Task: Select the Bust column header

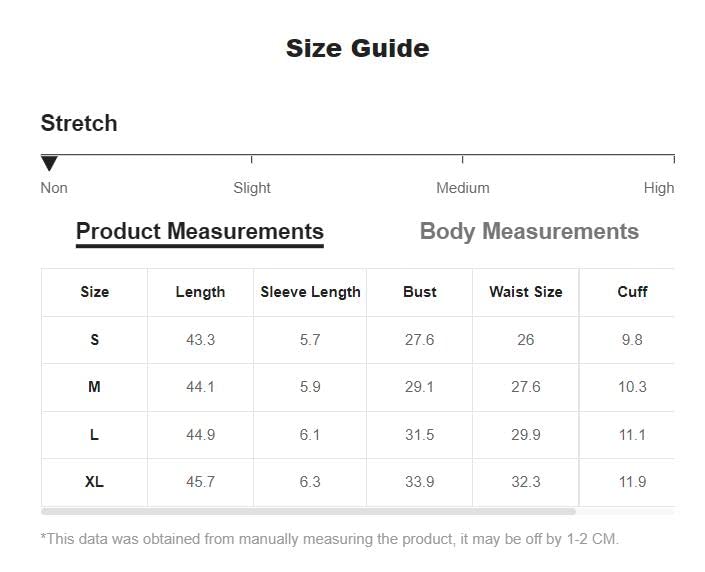Action: pyautogui.click(x=420, y=292)
